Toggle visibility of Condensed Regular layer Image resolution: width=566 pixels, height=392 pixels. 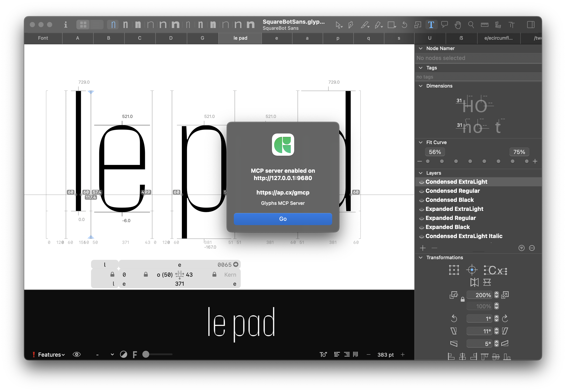click(421, 191)
